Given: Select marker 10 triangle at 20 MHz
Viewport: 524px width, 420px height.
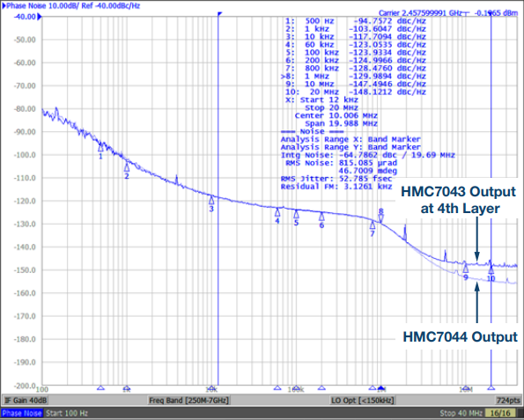Looking at the screenshot, I should pyautogui.click(x=491, y=270).
